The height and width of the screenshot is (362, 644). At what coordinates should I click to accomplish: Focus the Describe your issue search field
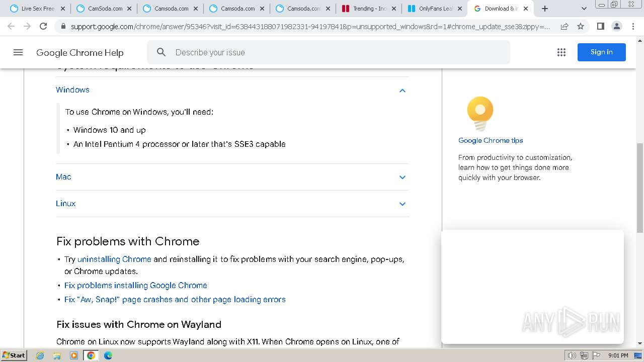329,52
